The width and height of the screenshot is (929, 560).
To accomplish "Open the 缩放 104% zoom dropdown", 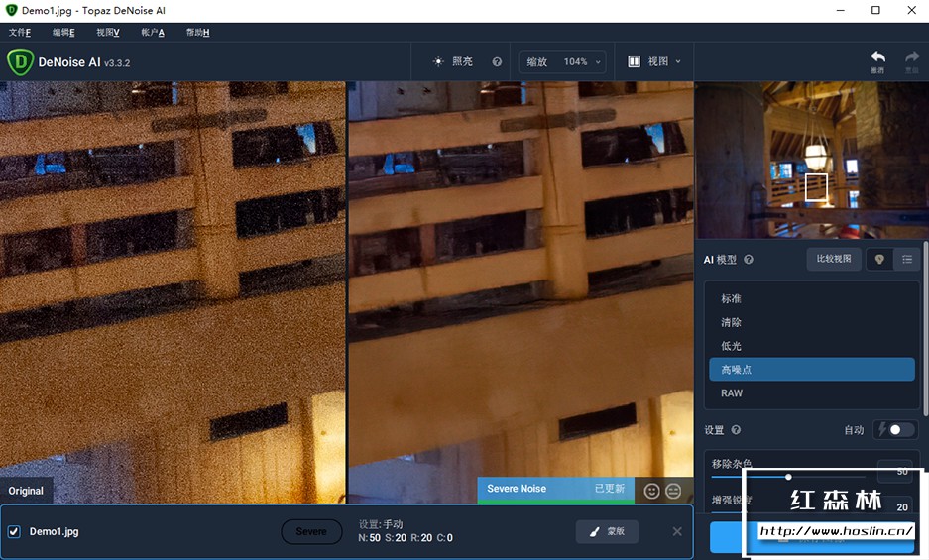I will [562, 61].
